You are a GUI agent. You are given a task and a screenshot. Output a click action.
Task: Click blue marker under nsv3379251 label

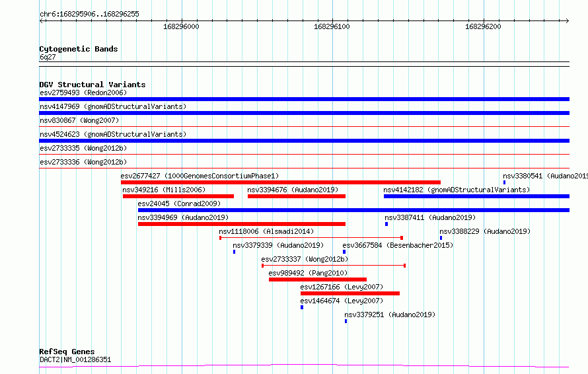point(346,321)
